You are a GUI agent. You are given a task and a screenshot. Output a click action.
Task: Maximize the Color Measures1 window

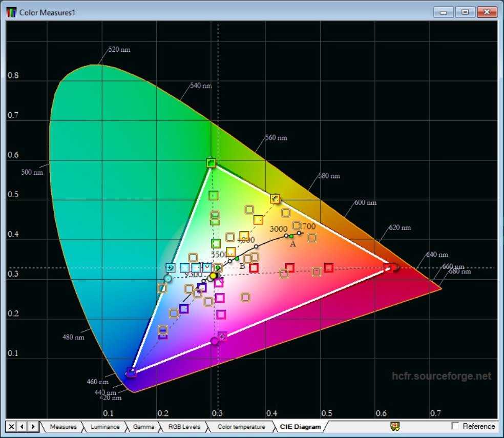point(465,12)
